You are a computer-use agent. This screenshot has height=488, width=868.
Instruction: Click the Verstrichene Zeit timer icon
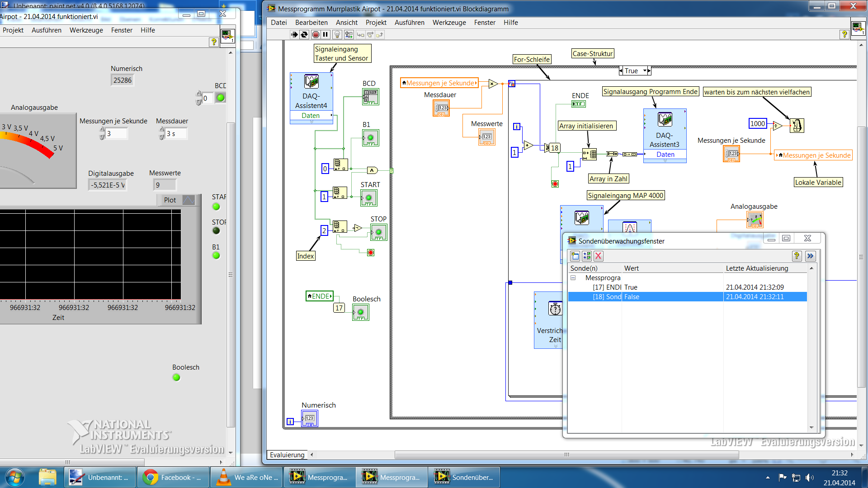tap(555, 309)
